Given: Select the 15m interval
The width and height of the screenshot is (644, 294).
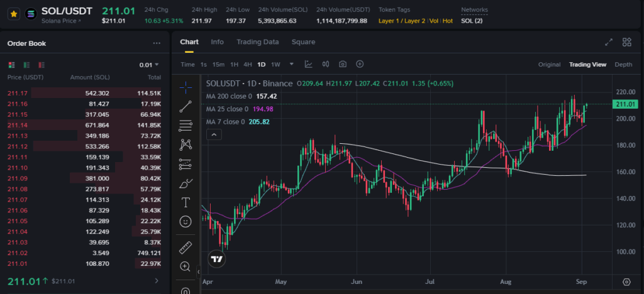Looking at the screenshot, I should click(x=218, y=64).
